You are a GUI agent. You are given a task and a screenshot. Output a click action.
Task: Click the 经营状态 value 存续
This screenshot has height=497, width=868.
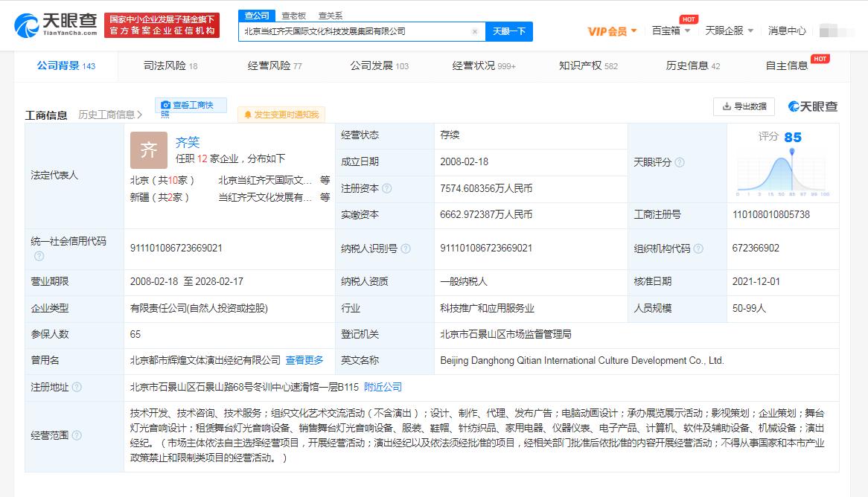450,135
